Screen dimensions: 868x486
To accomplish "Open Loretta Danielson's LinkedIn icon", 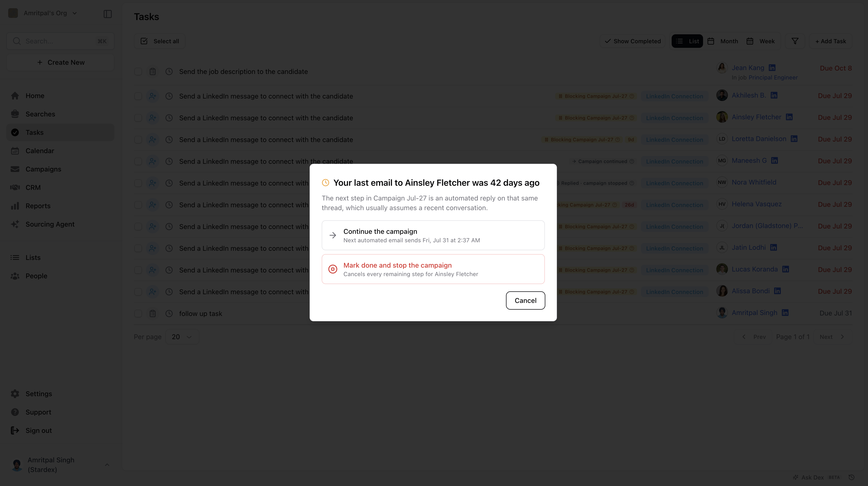I will coord(794,139).
